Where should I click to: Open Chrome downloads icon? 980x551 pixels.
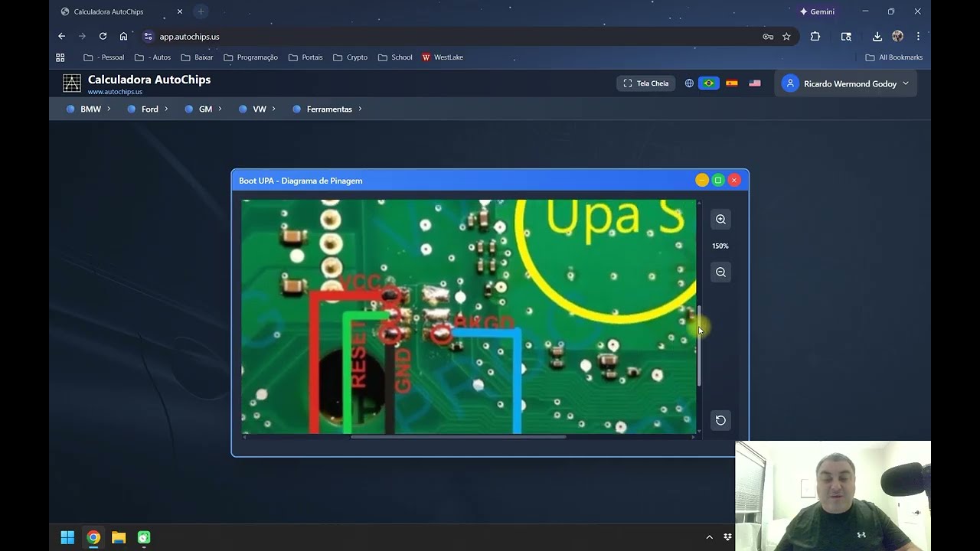(x=877, y=36)
